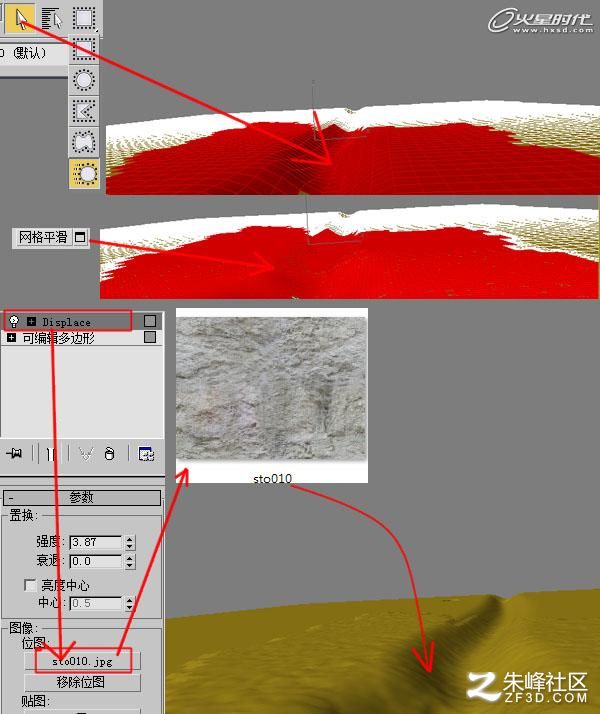Viewport: 600px width, 714px height.
Task: Collapse the 参数 rollout header
Action: (82, 497)
